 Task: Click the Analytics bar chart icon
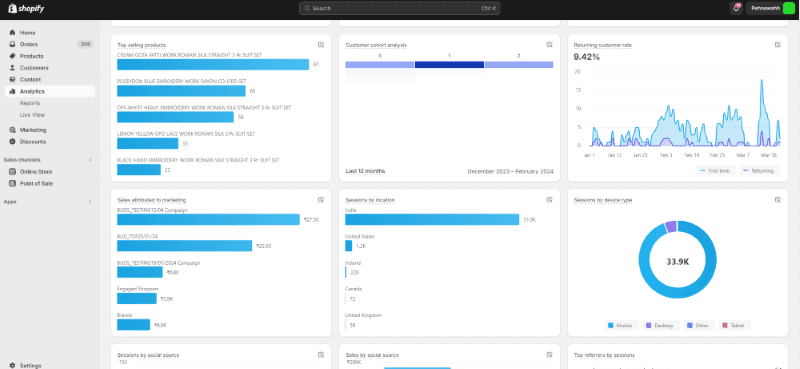click(x=12, y=91)
